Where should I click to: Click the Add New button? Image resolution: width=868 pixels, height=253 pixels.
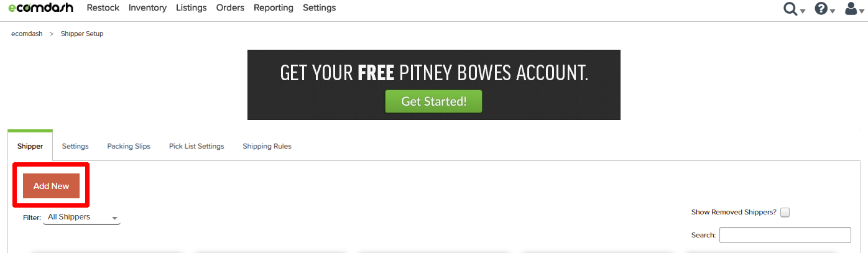tap(51, 186)
